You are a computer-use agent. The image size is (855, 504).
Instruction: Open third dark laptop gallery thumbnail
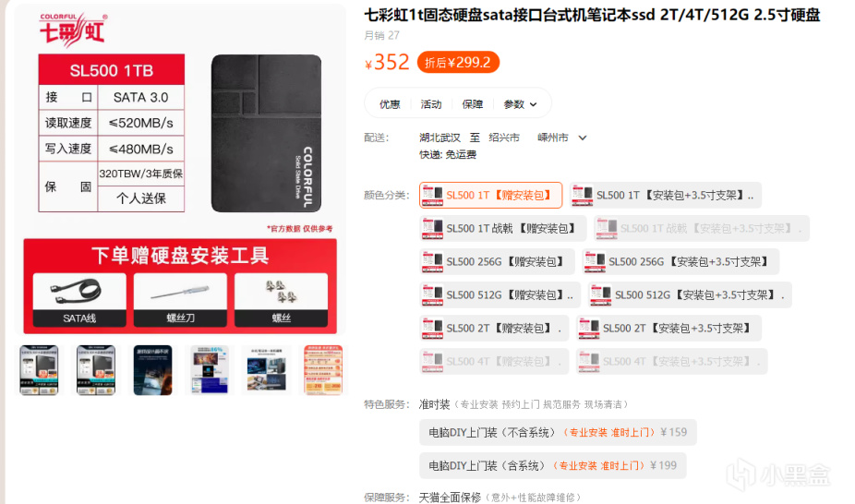click(x=152, y=370)
